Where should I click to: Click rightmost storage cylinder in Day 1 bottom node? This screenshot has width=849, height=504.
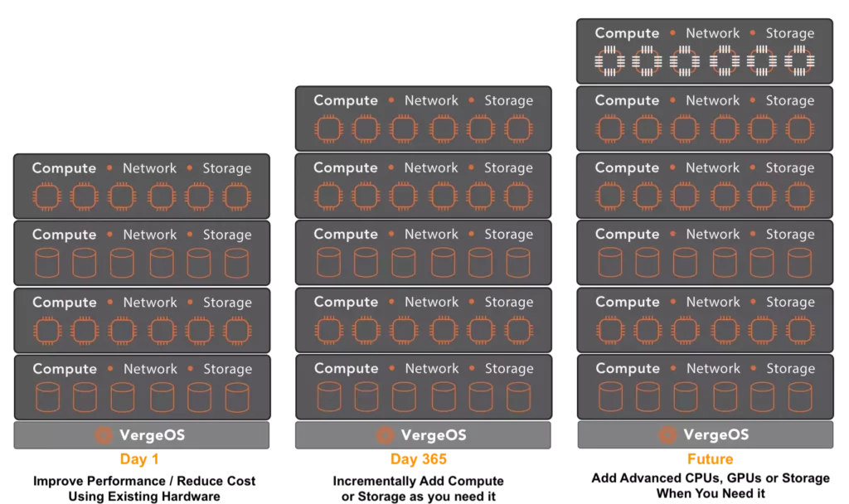click(x=237, y=397)
